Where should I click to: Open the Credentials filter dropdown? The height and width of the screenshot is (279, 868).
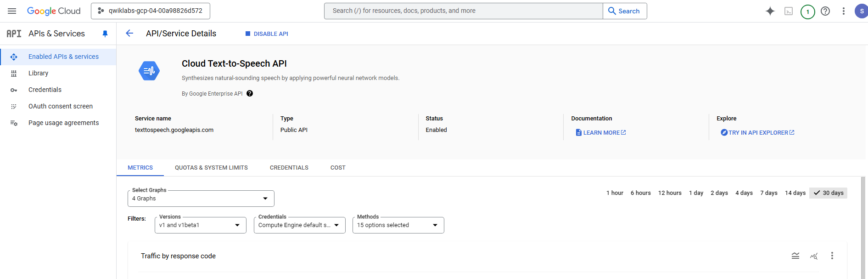300,225
